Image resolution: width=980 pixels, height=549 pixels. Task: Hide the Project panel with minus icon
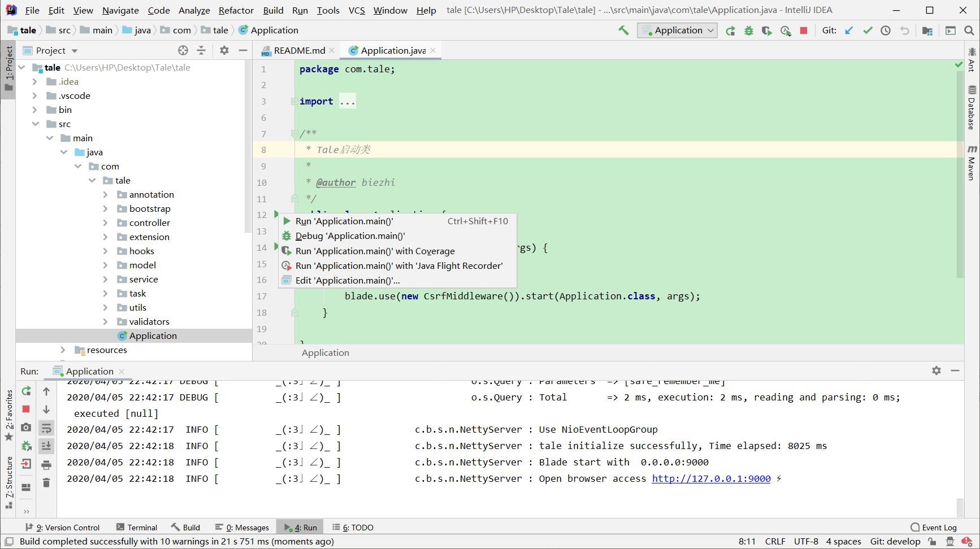[x=243, y=50]
